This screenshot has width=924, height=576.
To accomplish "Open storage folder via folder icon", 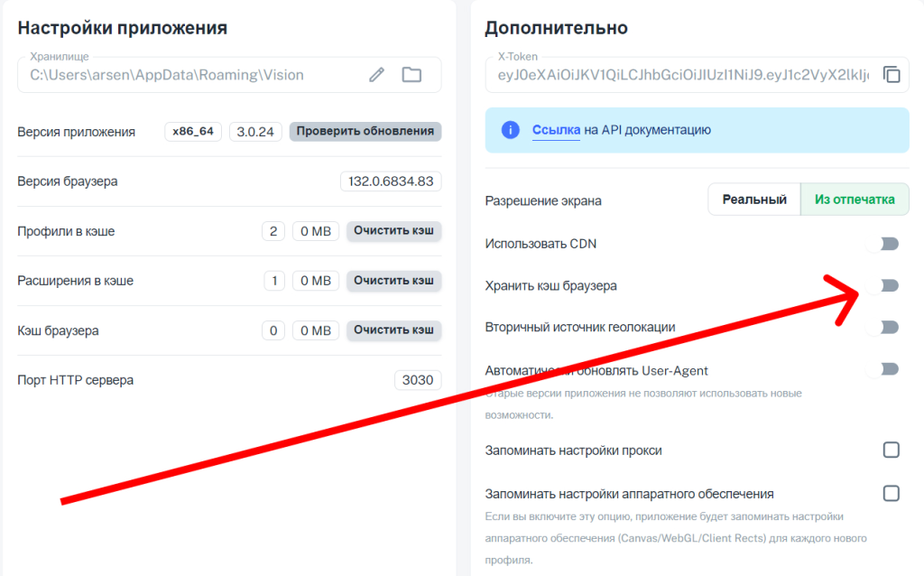I will tap(411, 75).
